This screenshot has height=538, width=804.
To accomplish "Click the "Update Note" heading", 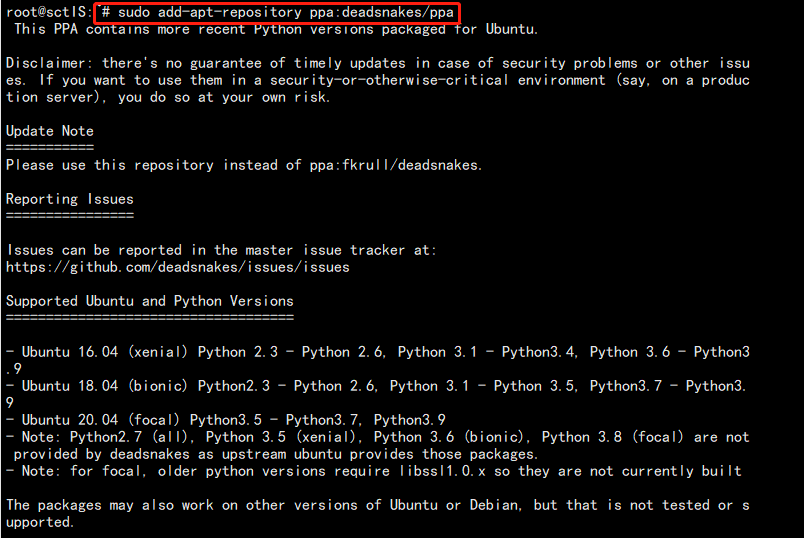I will coord(49,131).
